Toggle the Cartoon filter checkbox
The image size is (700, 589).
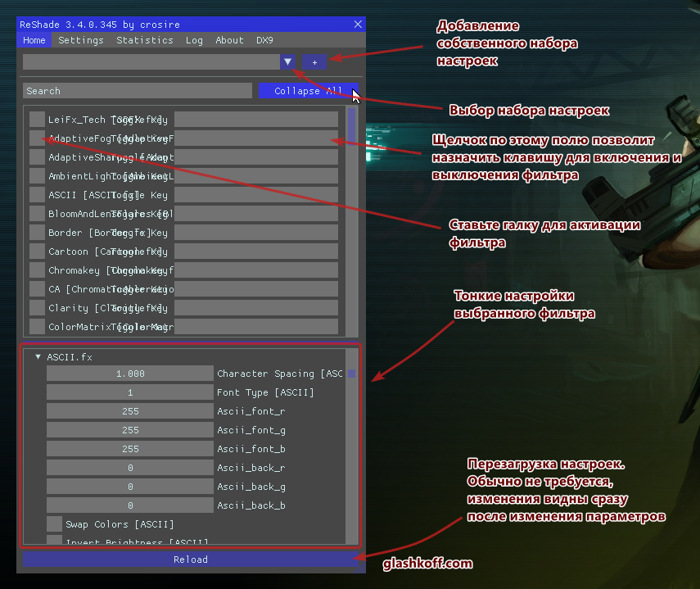pos(37,251)
